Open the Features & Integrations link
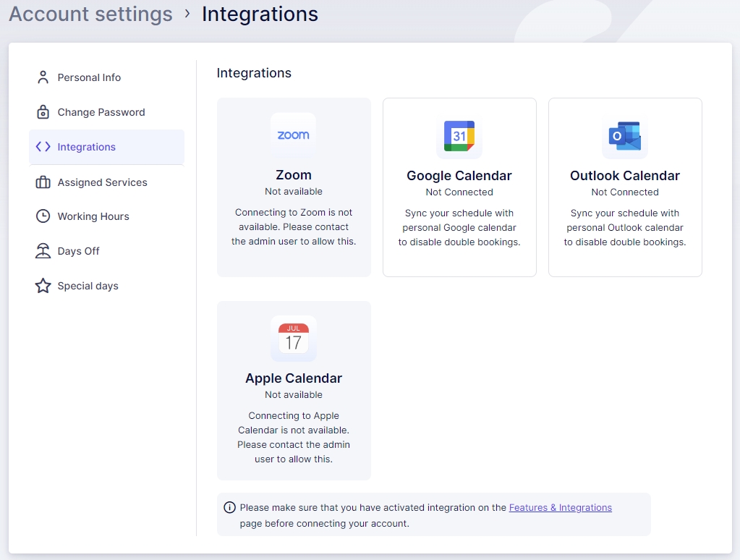The width and height of the screenshot is (740, 560). click(560, 507)
